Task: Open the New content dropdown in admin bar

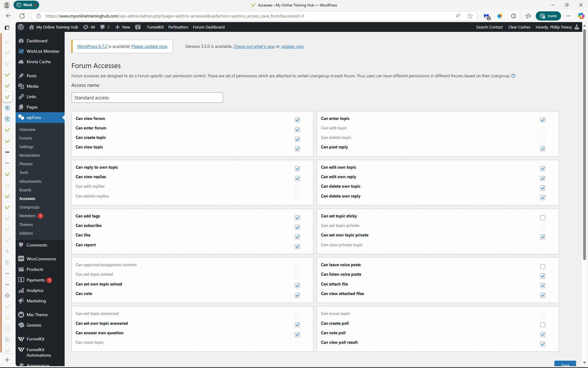Action: tap(123, 27)
